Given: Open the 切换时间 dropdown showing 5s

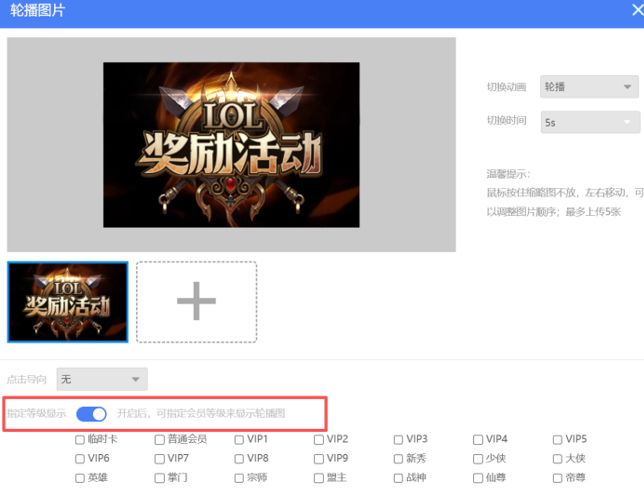Looking at the screenshot, I should [590, 122].
